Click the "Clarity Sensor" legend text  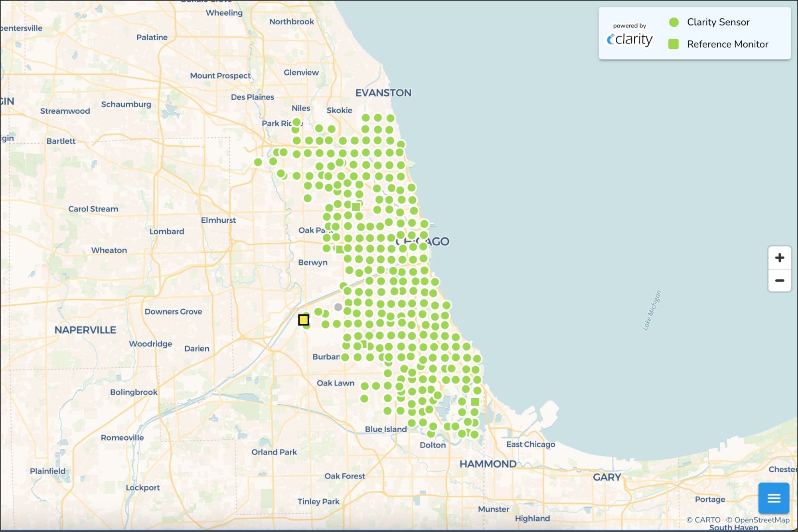coord(718,22)
